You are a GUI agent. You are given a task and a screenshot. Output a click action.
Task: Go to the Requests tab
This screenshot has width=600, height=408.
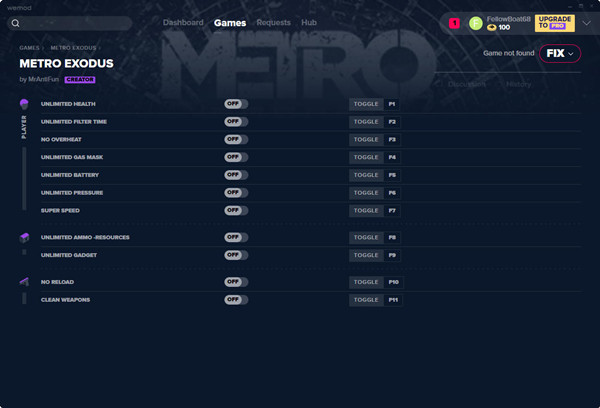pyautogui.click(x=273, y=22)
